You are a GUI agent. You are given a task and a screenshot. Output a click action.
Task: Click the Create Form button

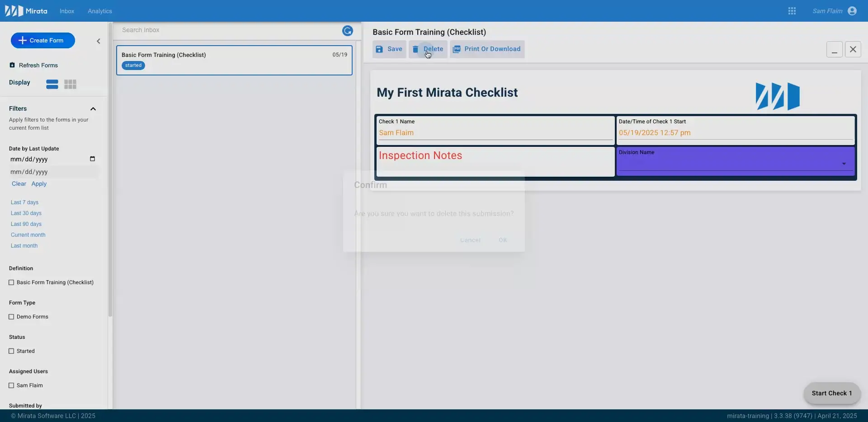[x=42, y=40]
